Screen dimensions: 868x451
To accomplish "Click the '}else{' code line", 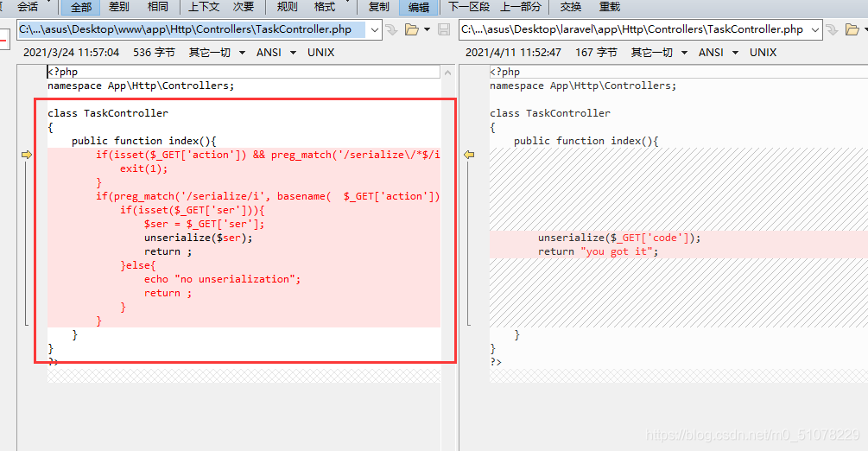I will coord(138,265).
